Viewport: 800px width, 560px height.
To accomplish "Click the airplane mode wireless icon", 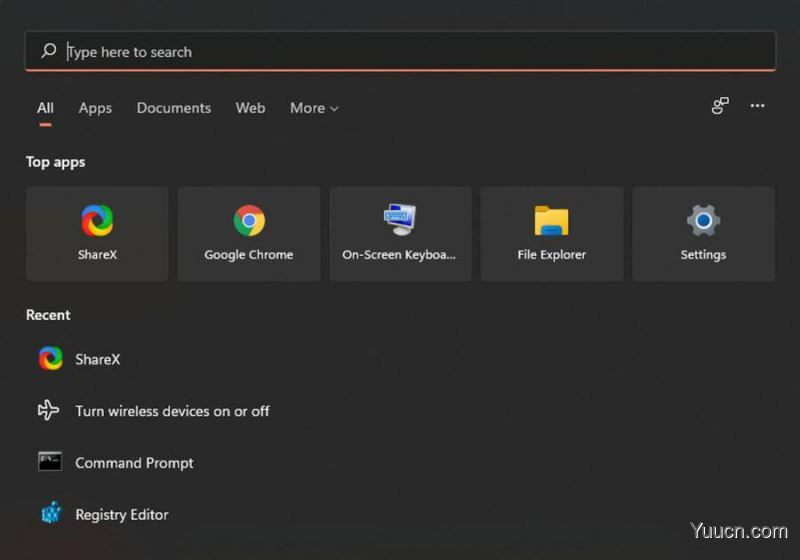I will 49,410.
